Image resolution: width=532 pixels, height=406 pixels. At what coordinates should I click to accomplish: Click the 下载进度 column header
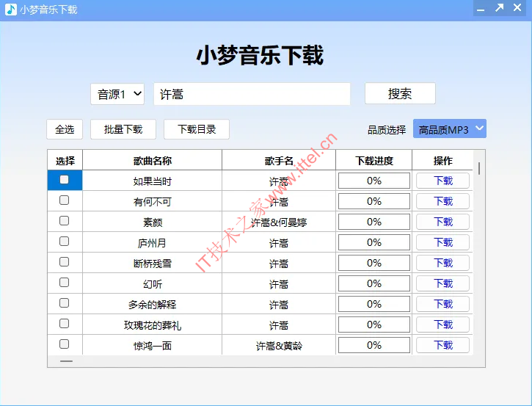tap(374, 160)
